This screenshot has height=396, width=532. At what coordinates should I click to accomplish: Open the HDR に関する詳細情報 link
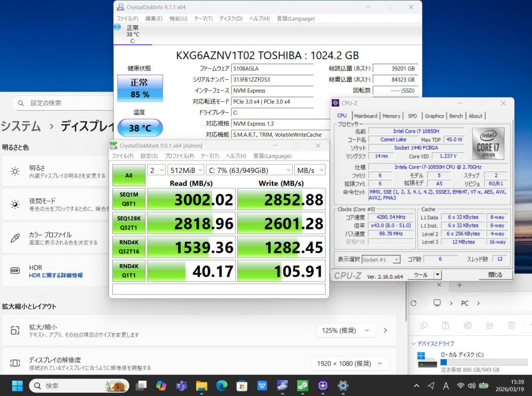[56, 276]
